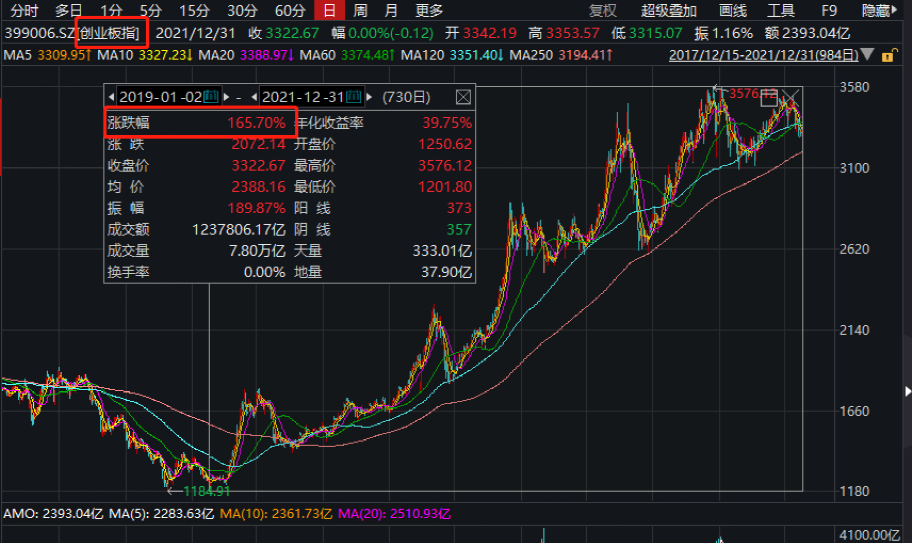Click the 超级叠加 overlay button
912x543 pixels.
[669, 10]
